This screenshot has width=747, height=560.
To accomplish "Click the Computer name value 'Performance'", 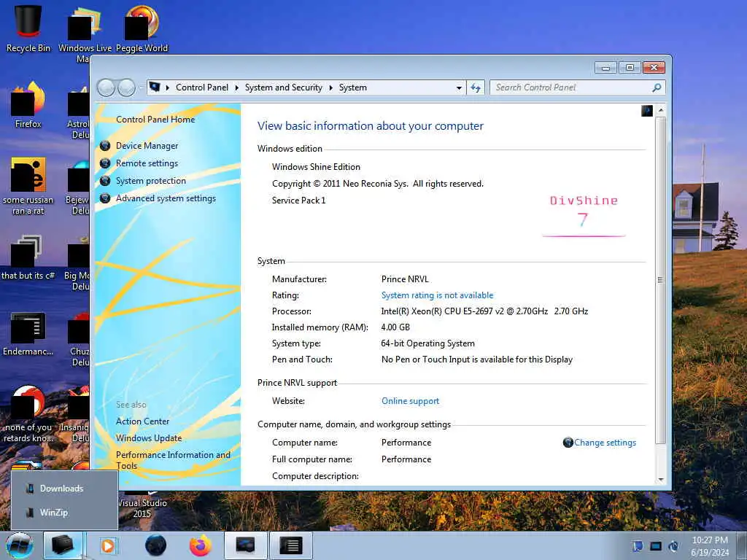I will (x=406, y=443).
